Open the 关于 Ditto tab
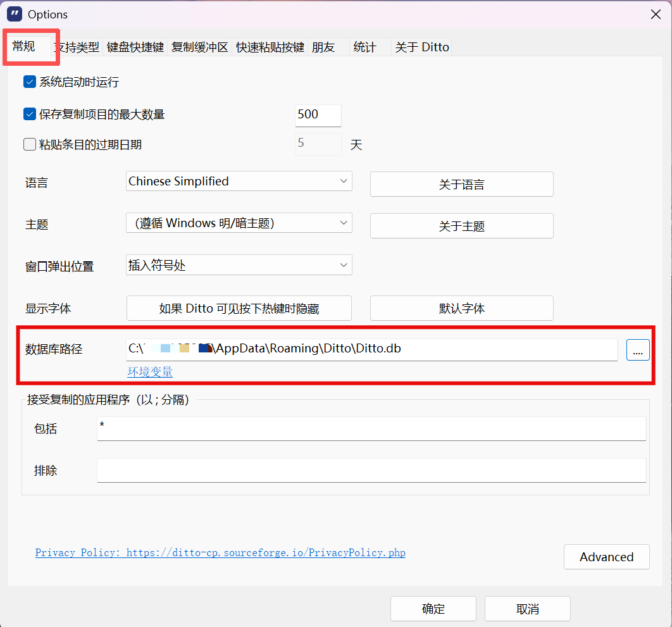Image resolution: width=672 pixels, height=627 pixels. pos(421,47)
